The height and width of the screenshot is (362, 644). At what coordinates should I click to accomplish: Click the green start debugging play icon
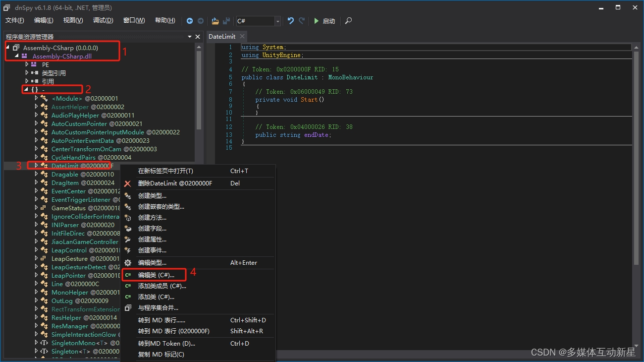click(x=317, y=21)
